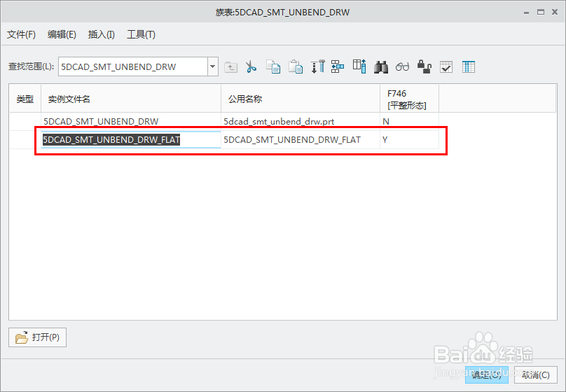Click the Cut scissors icon
This screenshot has width=566, height=392.
(x=251, y=66)
